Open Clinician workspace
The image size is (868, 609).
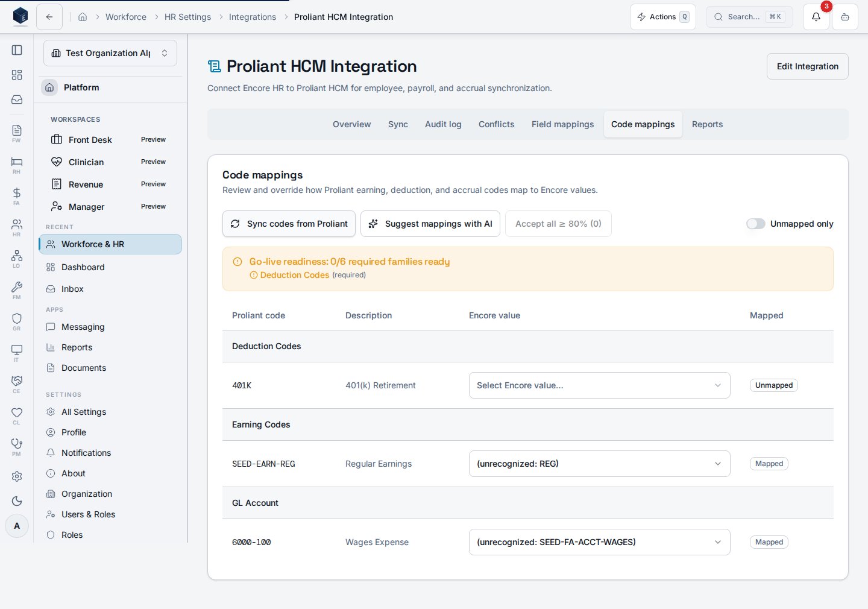point(110,162)
